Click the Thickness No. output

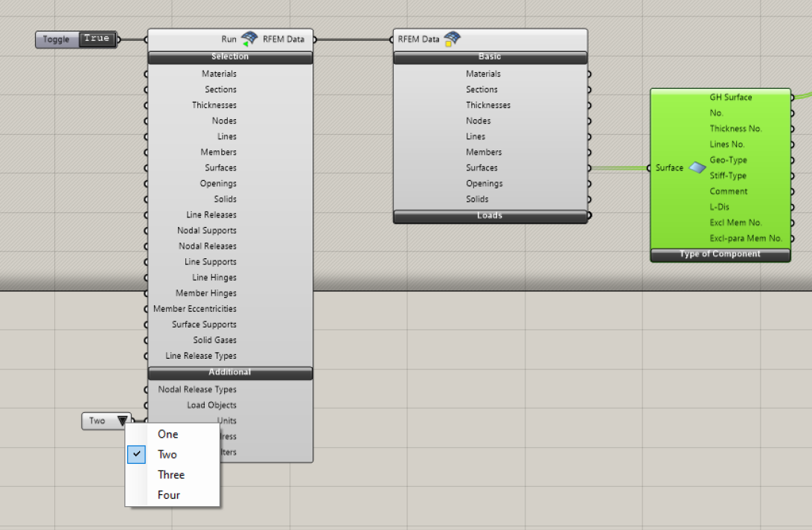point(735,129)
